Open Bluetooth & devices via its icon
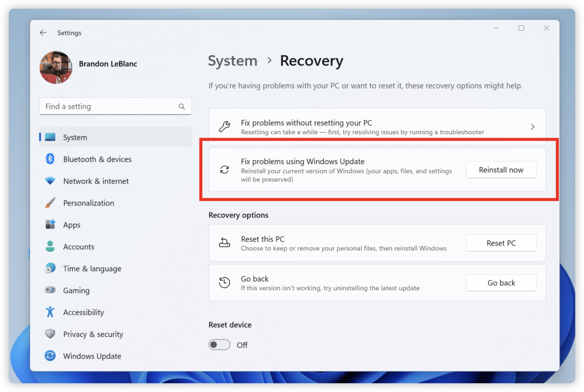 tap(50, 159)
